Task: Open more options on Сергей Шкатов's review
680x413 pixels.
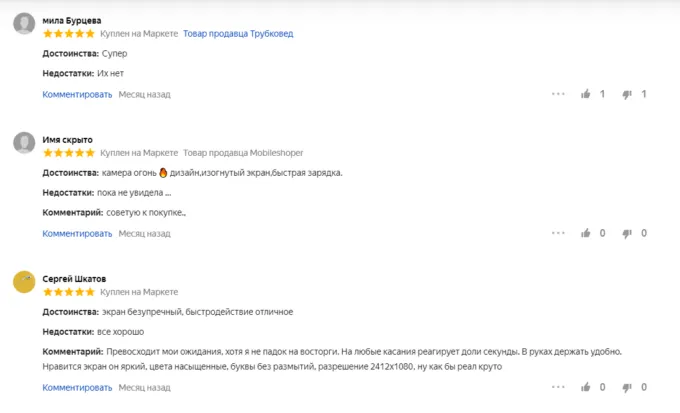Action: (x=558, y=386)
